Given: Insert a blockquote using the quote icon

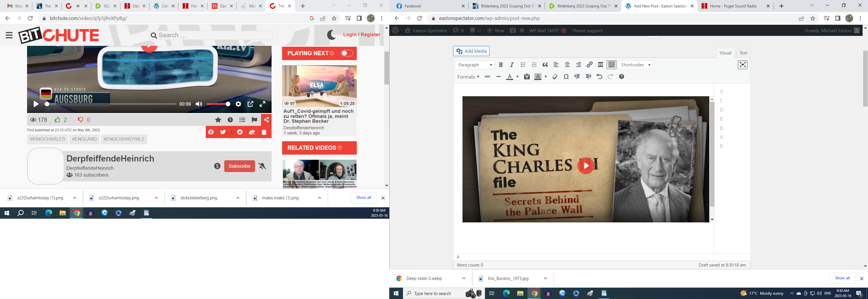Looking at the screenshot, I should tap(545, 65).
